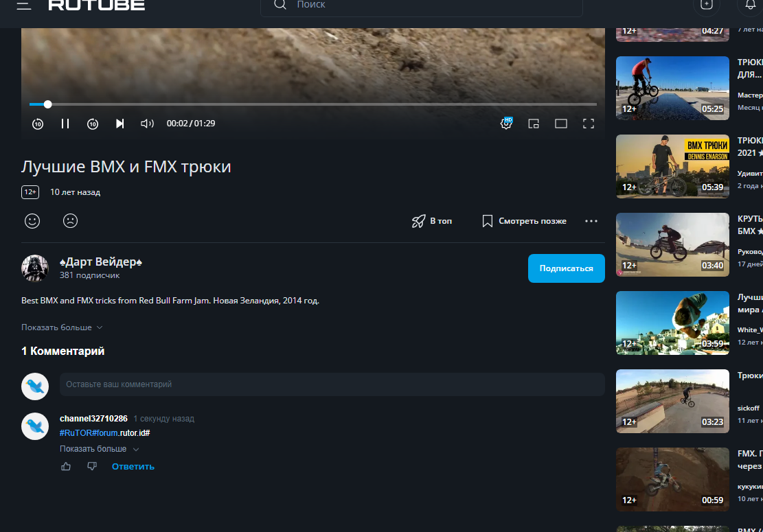Click the search magnifier icon

click(x=280, y=4)
